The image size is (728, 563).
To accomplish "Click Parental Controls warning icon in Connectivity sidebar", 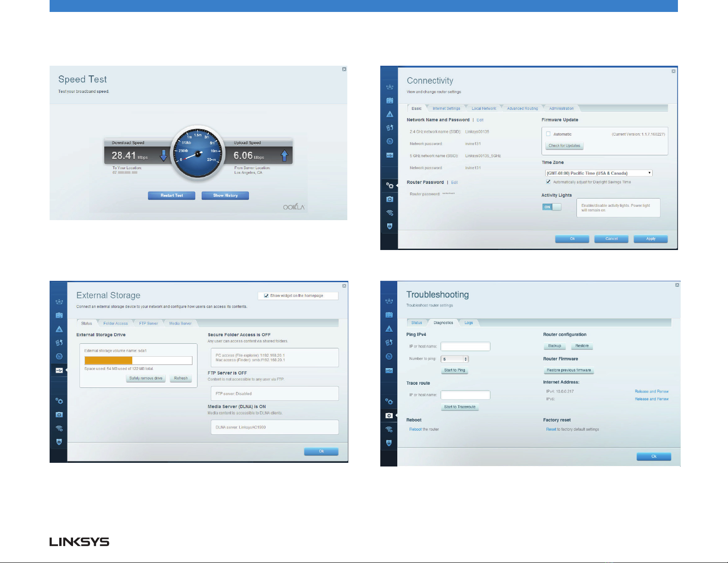I will pyautogui.click(x=389, y=114).
